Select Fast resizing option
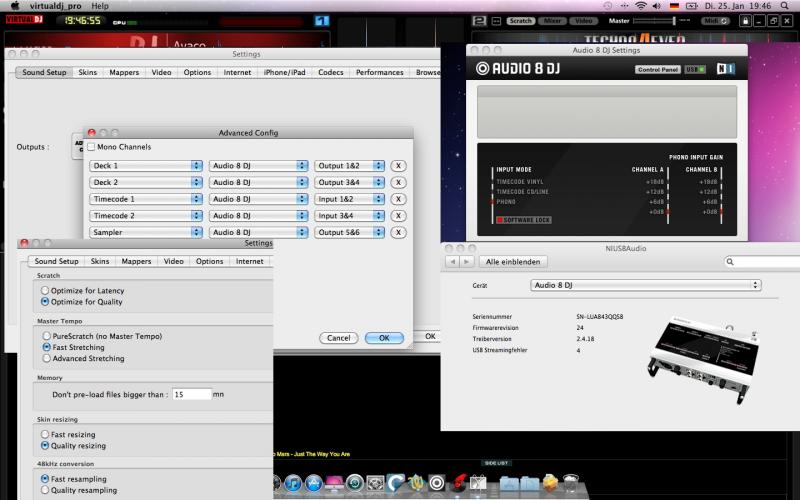800x500 pixels. 45,434
